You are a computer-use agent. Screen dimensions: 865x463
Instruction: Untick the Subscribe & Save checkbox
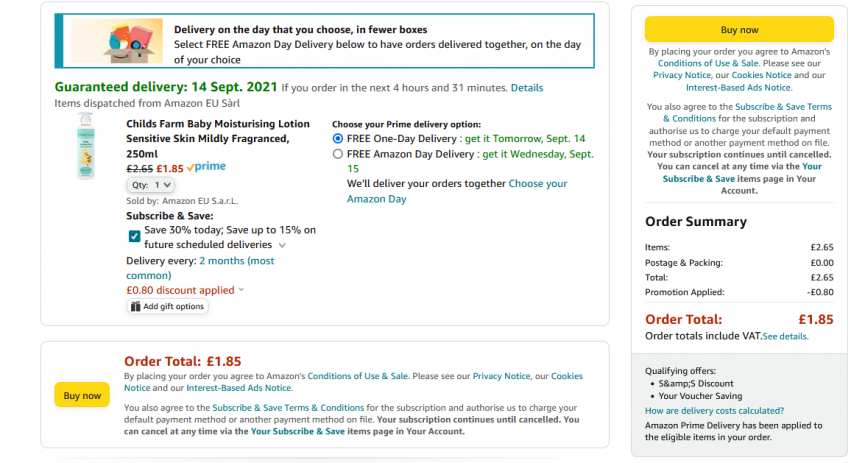click(x=134, y=236)
